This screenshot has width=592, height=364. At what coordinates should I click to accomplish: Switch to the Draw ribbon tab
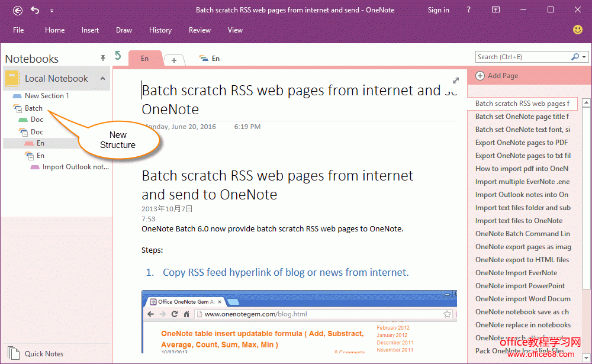pyautogui.click(x=124, y=30)
